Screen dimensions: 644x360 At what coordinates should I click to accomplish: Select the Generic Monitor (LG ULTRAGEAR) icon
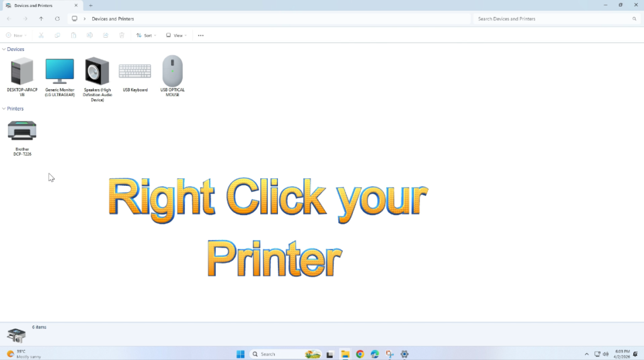point(60,71)
